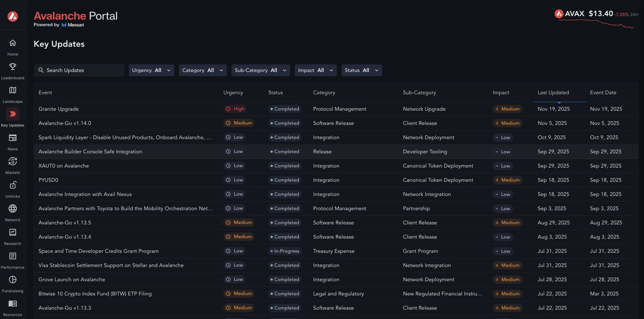Open Space and Time Developer Credits event
The image size is (644, 319).
[99, 251]
